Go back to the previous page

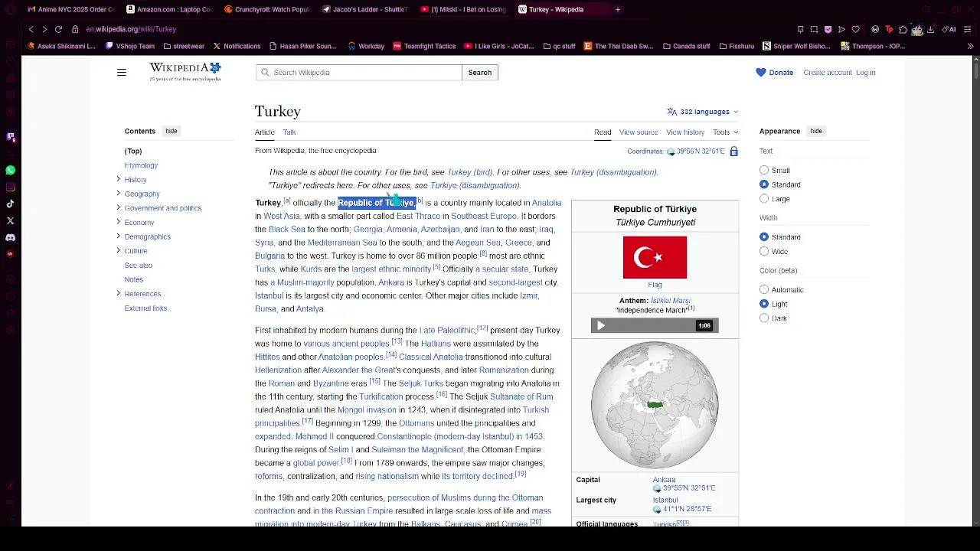point(31,29)
